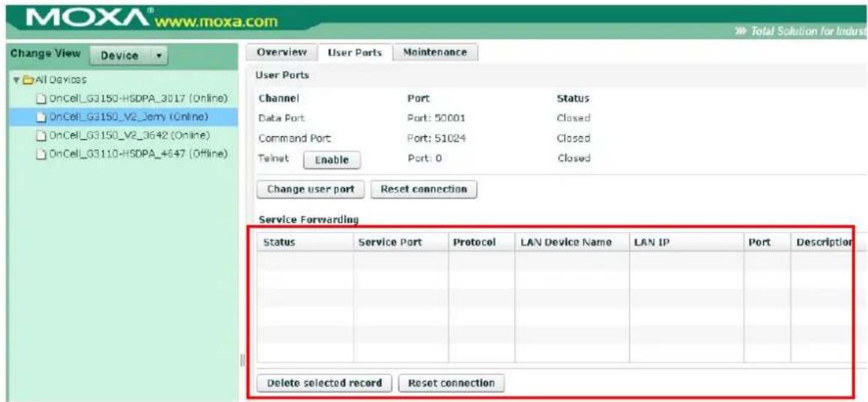Click file icon beside OnCell_G3150_V2_Jerry

coord(40,118)
